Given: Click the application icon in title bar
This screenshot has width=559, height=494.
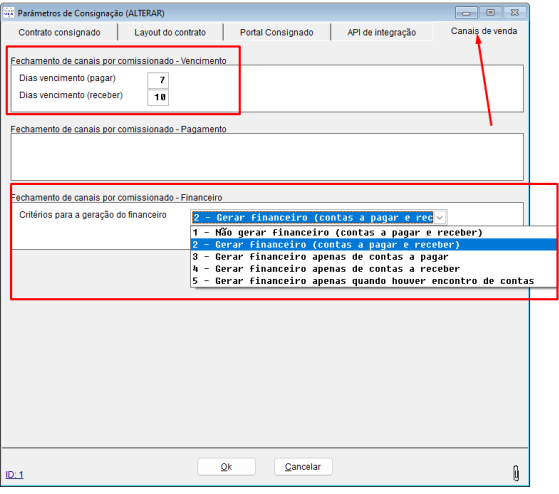Looking at the screenshot, I should click(8, 13).
